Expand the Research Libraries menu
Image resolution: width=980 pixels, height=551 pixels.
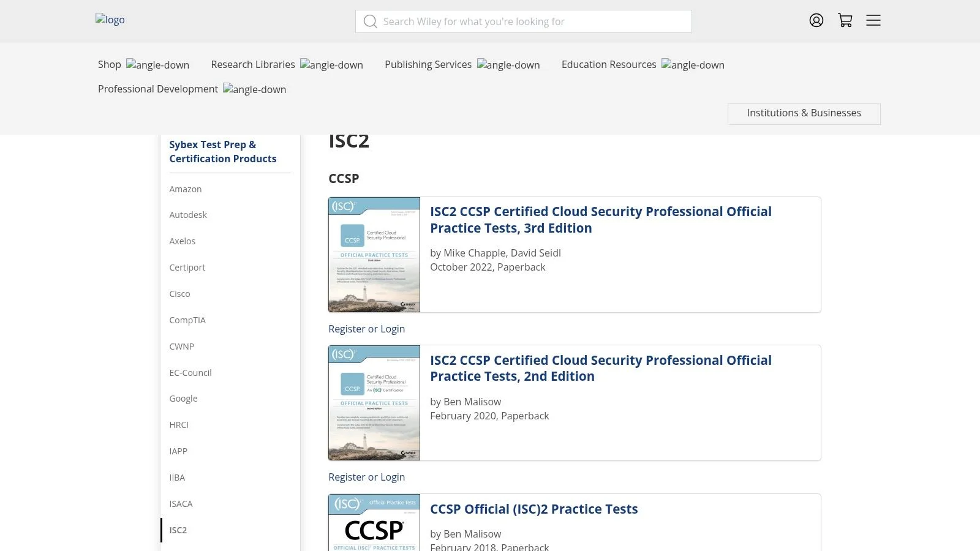287,65
